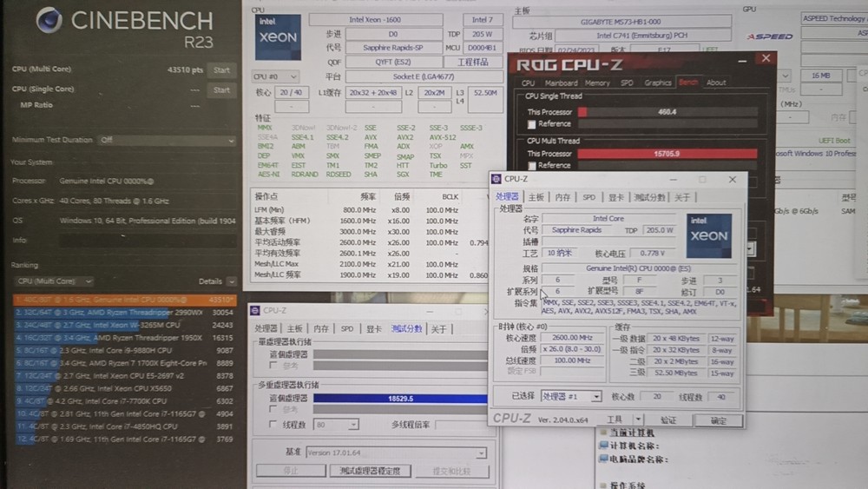Click the CPU-Z title bar app icon

click(x=496, y=179)
